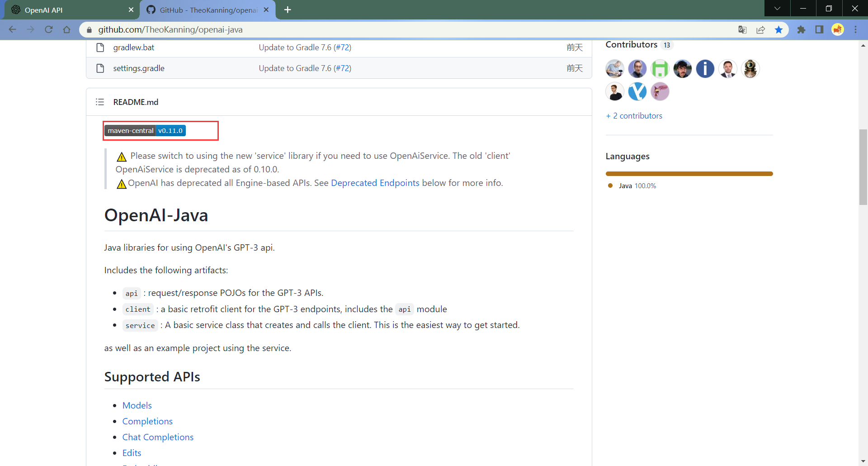This screenshot has width=868, height=466.
Task: Open the Completions API link
Action: pos(147,421)
